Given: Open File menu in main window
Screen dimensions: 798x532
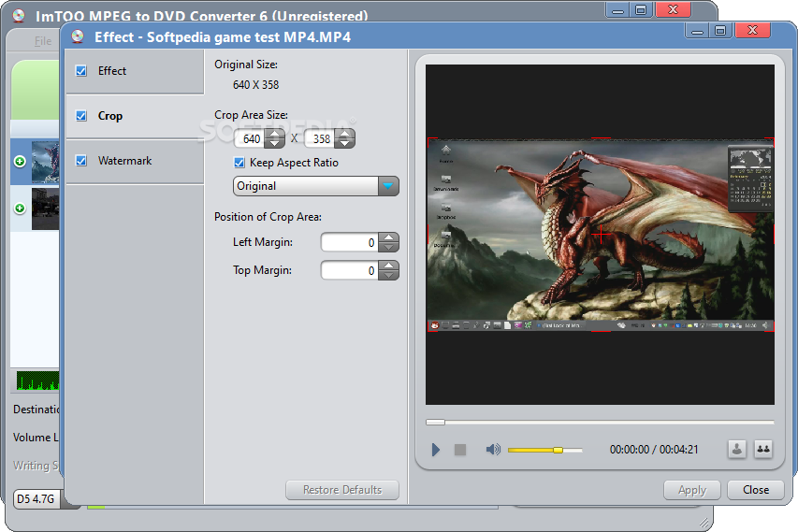Looking at the screenshot, I should pos(43,41).
